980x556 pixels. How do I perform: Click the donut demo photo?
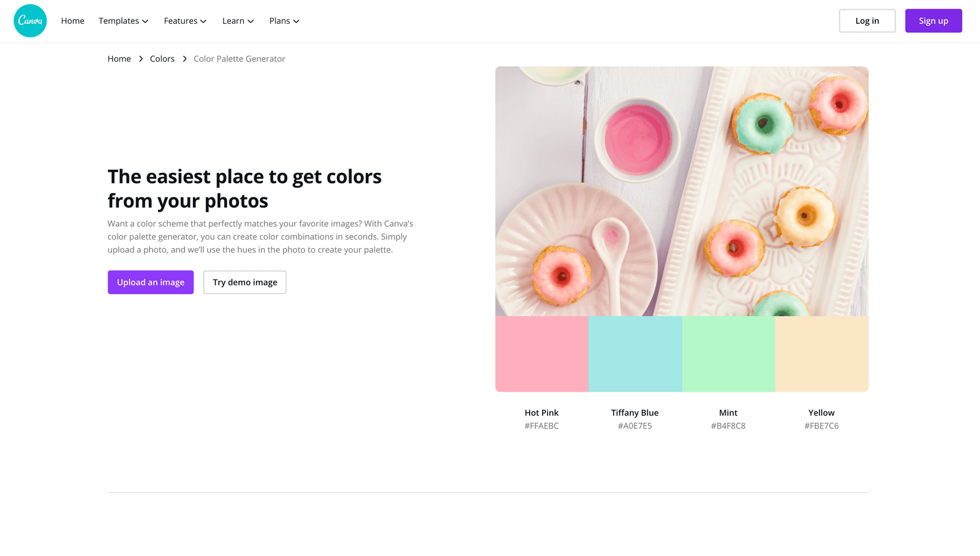click(x=682, y=191)
